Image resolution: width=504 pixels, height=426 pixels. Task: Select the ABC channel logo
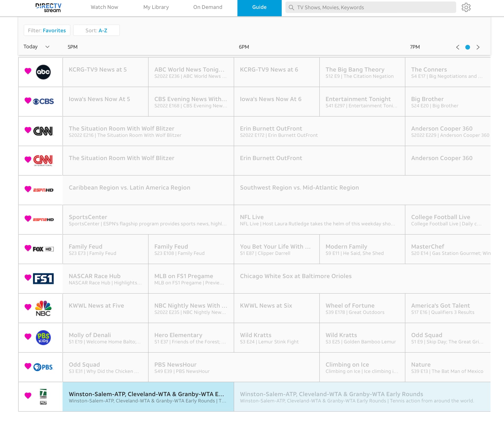[43, 72]
